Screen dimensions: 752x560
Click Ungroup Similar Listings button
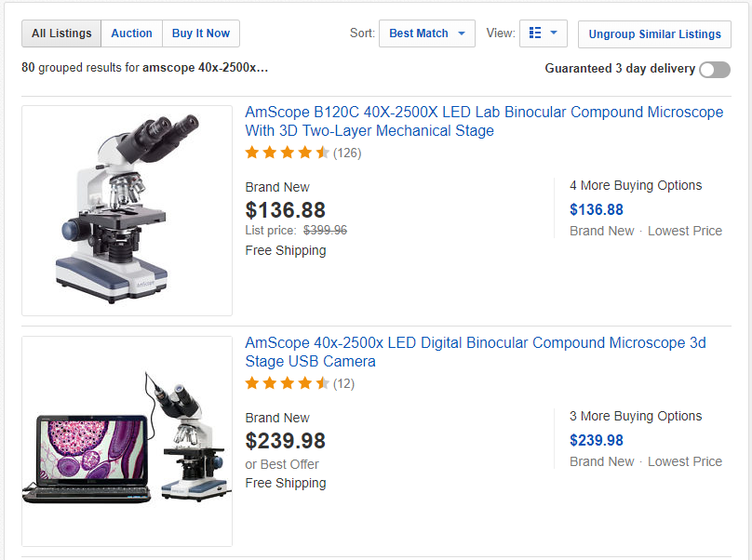pos(654,34)
